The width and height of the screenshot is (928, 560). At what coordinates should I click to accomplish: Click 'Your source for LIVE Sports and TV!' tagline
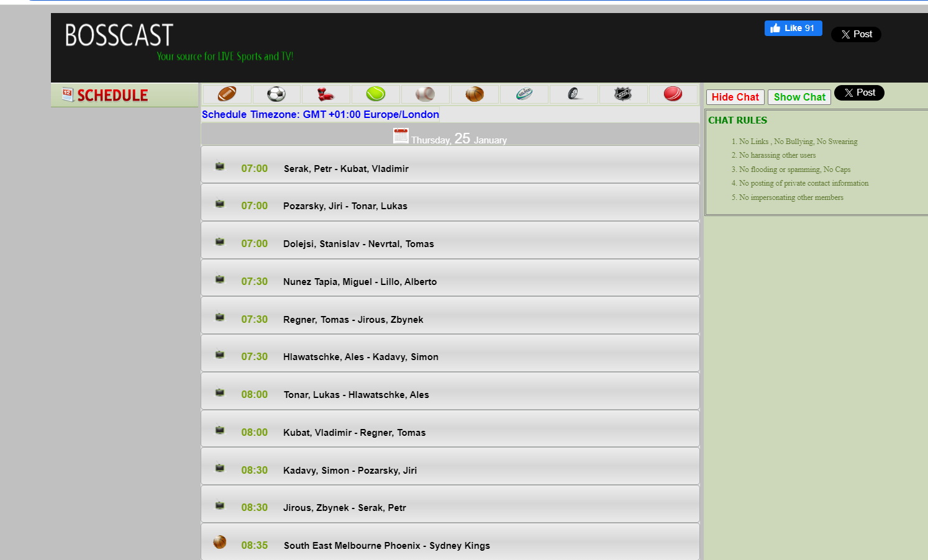pyautogui.click(x=225, y=56)
